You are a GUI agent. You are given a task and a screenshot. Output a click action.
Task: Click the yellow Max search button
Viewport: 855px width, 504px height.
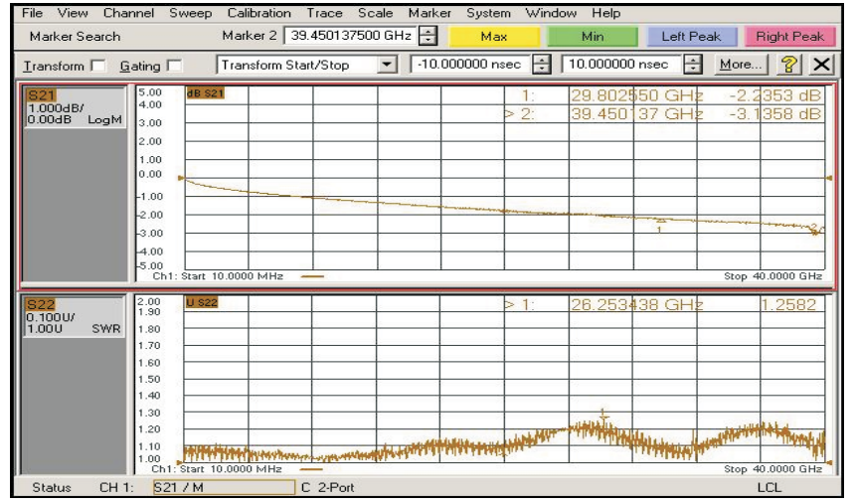pyautogui.click(x=494, y=37)
